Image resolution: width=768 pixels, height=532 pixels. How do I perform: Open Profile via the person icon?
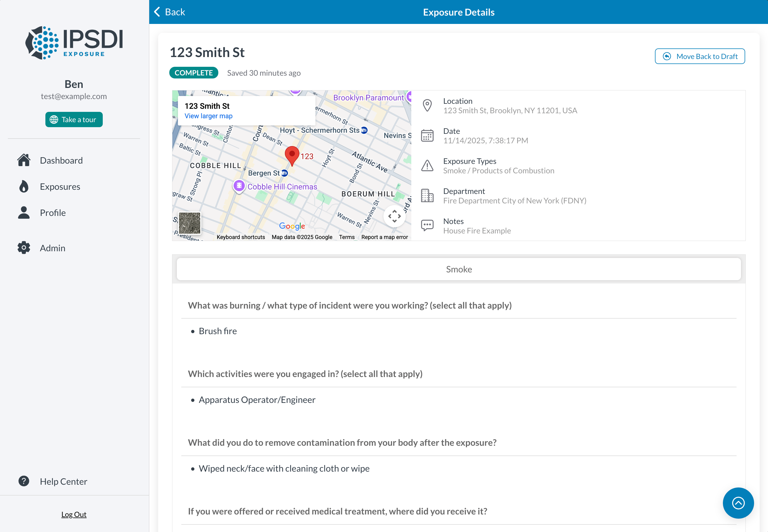pos(24,213)
